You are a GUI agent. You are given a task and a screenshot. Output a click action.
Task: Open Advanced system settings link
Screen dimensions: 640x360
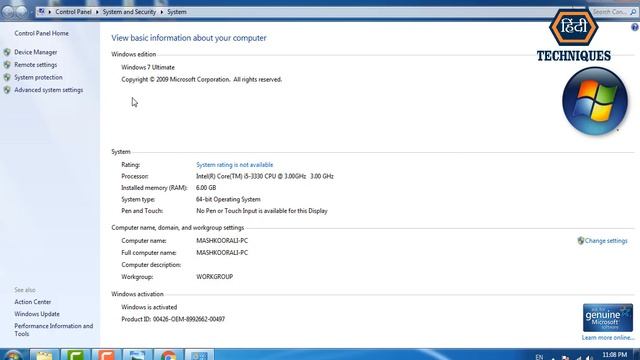tap(49, 90)
